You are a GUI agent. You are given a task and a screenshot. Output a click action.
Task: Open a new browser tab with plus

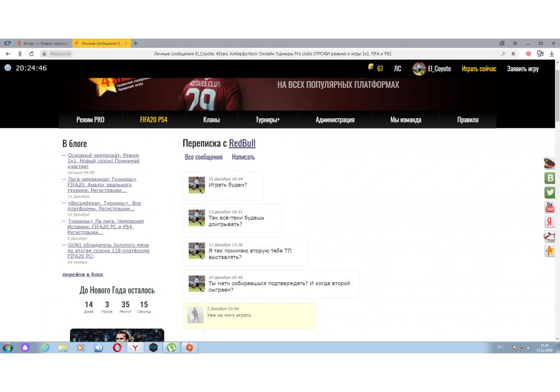136,43
